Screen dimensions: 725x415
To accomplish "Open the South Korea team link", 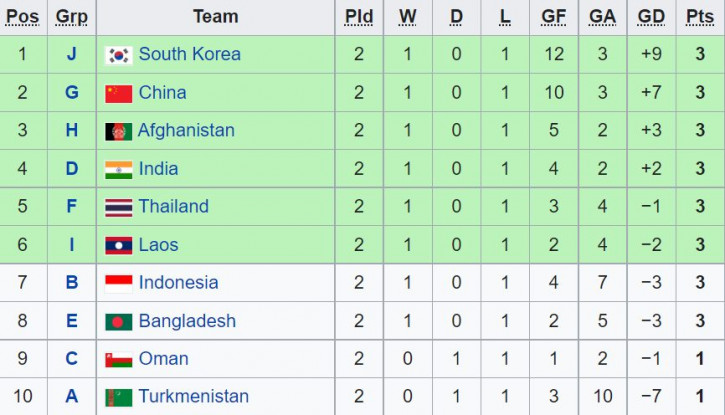I will (190, 54).
